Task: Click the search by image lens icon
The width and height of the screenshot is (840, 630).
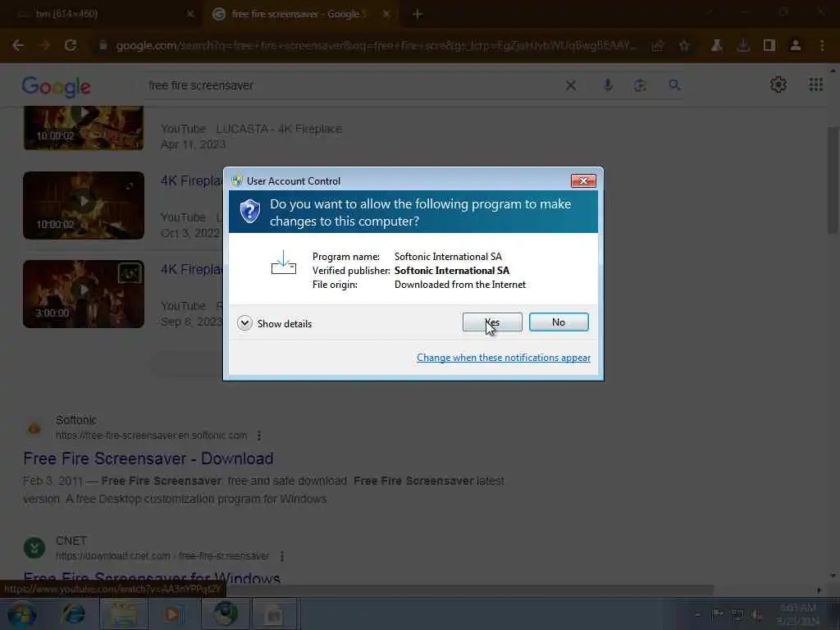Action: tap(640, 85)
